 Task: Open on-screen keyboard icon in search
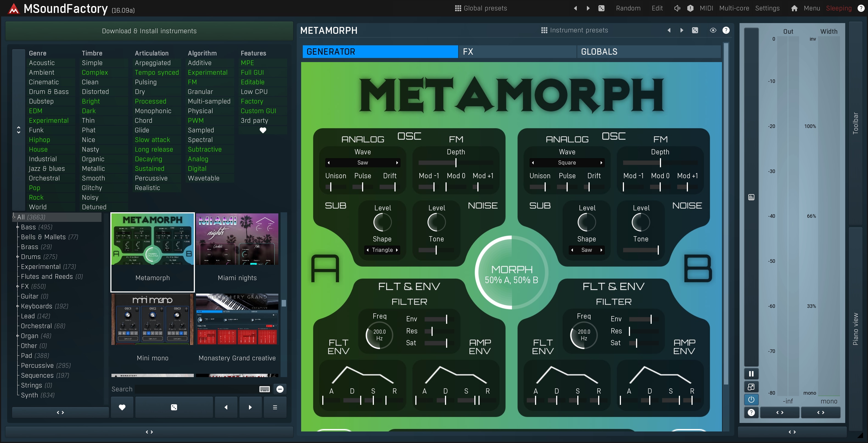(265, 389)
